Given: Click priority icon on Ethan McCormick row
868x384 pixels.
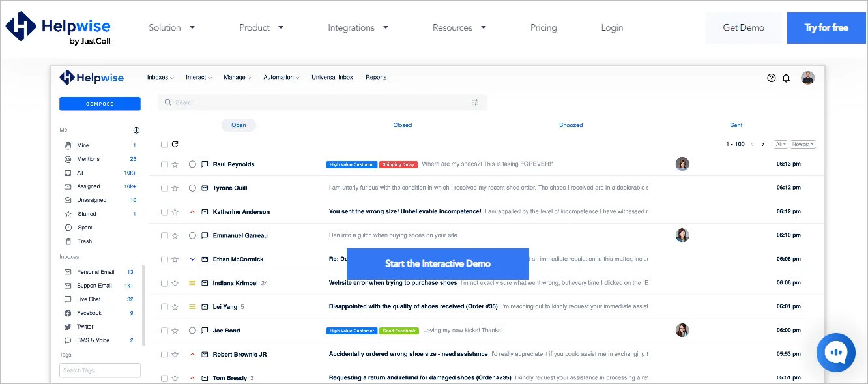Looking at the screenshot, I should click(192, 259).
